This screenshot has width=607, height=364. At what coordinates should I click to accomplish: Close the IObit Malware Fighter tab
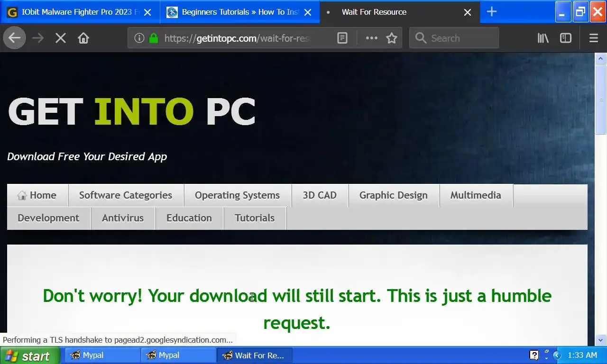[x=147, y=12]
